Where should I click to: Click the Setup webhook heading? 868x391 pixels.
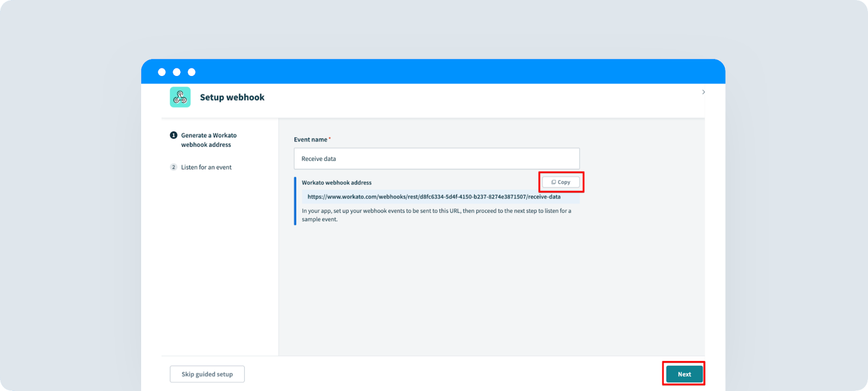pos(232,97)
